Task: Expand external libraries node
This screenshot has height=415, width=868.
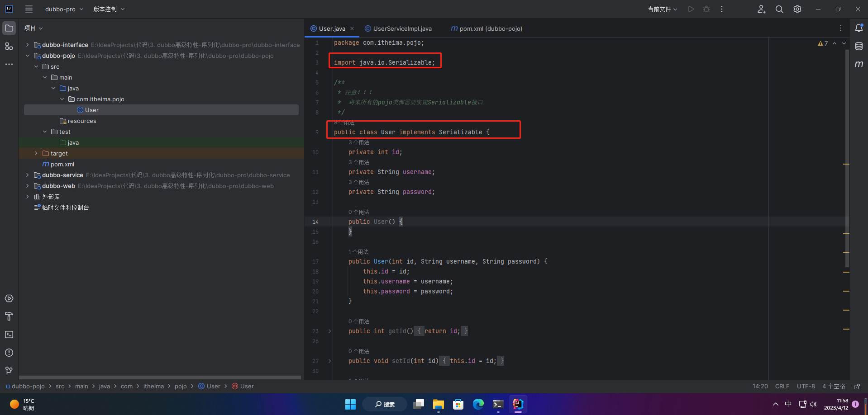Action: pos(28,197)
